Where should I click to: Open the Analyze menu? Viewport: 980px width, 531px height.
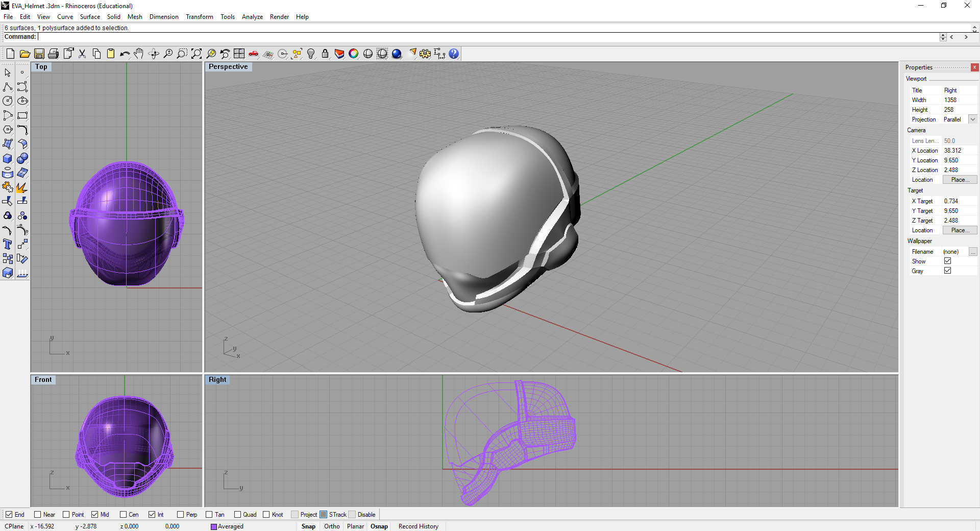click(x=252, y=17)
